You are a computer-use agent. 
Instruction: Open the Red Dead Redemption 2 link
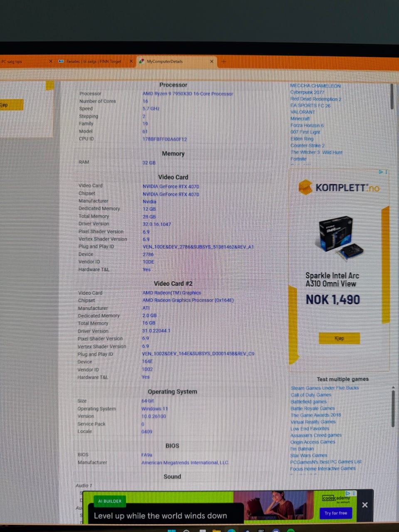pos(315,99)
